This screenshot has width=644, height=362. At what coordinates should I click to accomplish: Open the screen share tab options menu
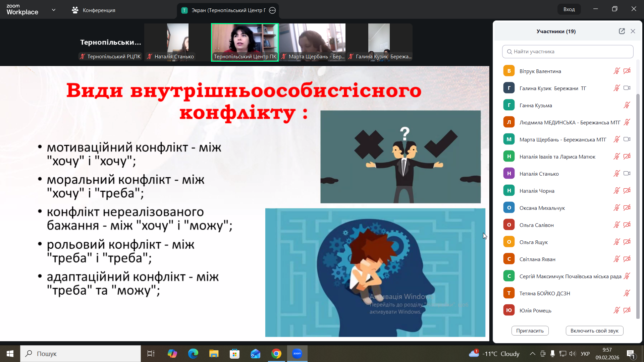(272, 10)
